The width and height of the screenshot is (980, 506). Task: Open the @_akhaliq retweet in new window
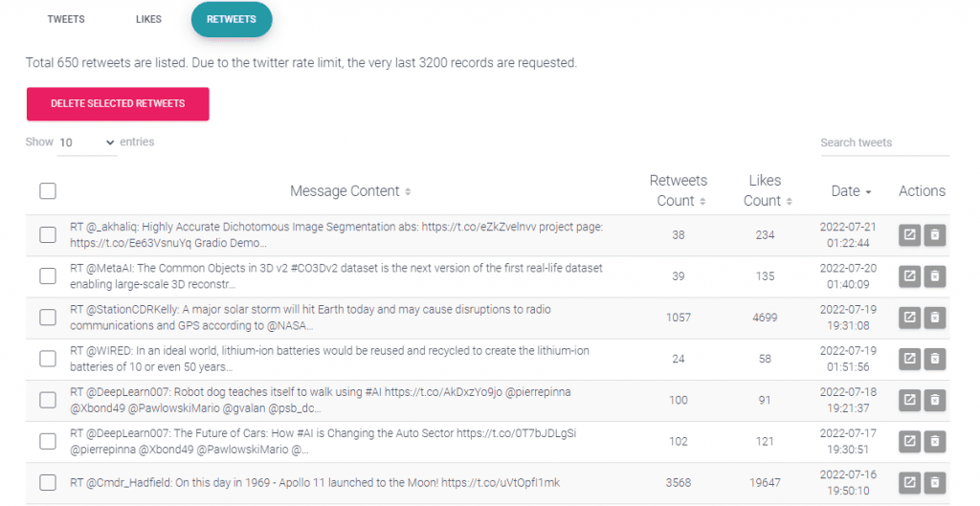tap(909, 235)
